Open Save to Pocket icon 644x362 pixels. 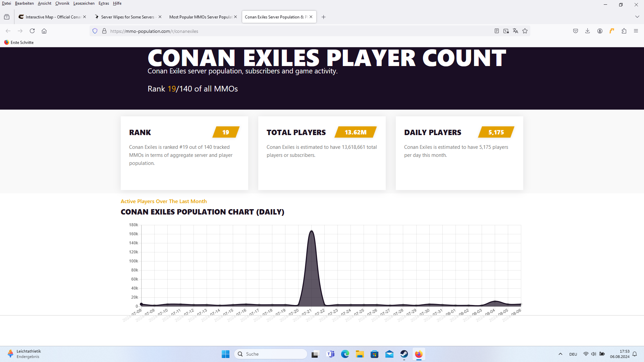click(576, 31)
